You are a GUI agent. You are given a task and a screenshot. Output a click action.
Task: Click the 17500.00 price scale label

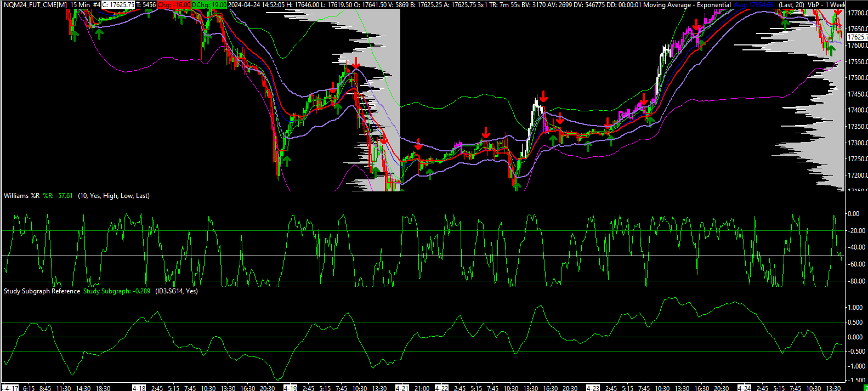pos(858,78)
